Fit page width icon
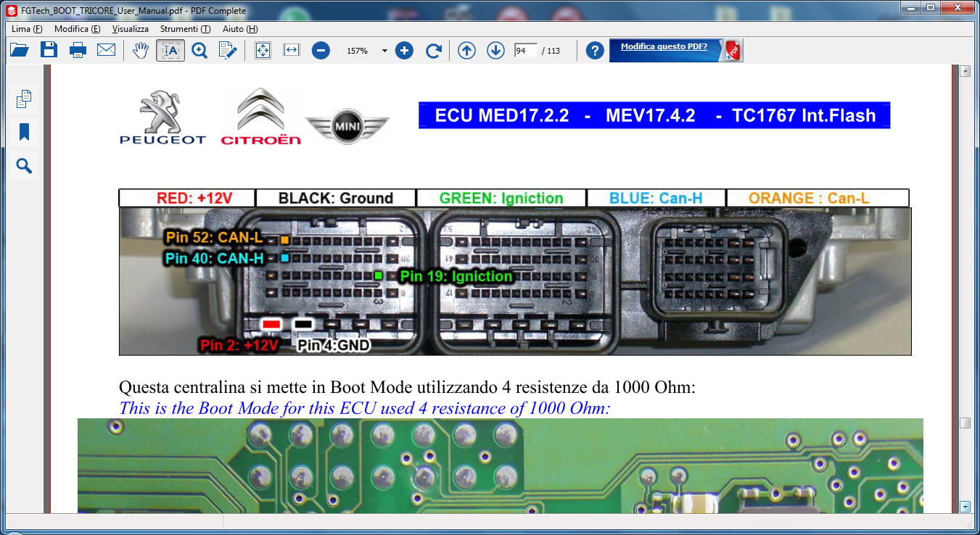Viewport: 980px width, 535px height. pos(292,50)
